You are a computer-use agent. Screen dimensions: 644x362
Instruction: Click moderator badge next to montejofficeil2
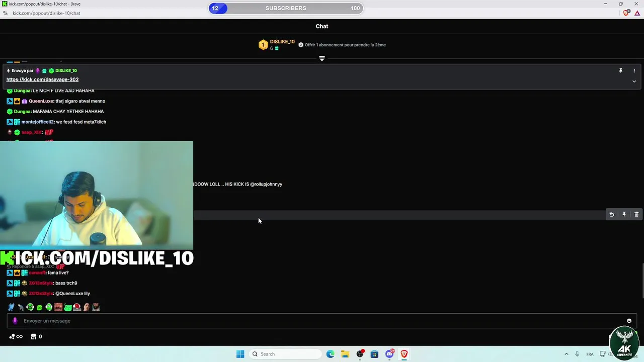pyautogui.click(x=10, y=122)
